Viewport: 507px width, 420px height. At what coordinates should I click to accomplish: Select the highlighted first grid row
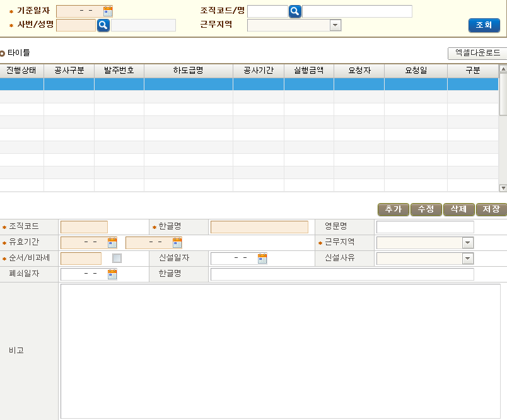click(249, 84)
